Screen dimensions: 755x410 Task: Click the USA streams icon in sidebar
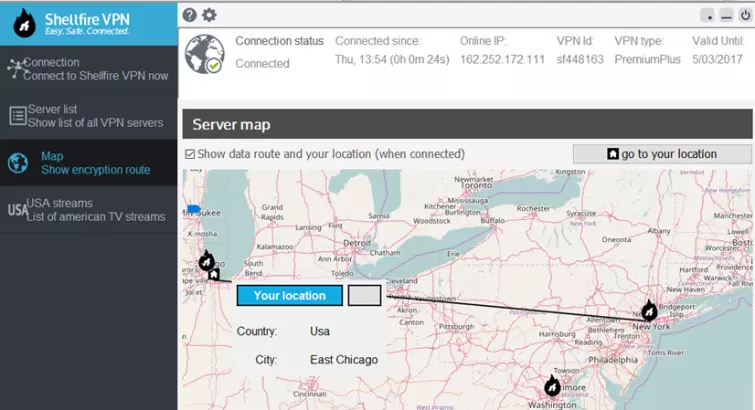click(17, 210)
